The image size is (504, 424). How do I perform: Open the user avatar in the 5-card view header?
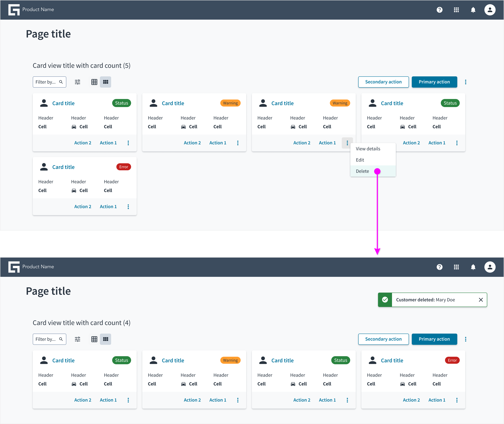[490, 10]
